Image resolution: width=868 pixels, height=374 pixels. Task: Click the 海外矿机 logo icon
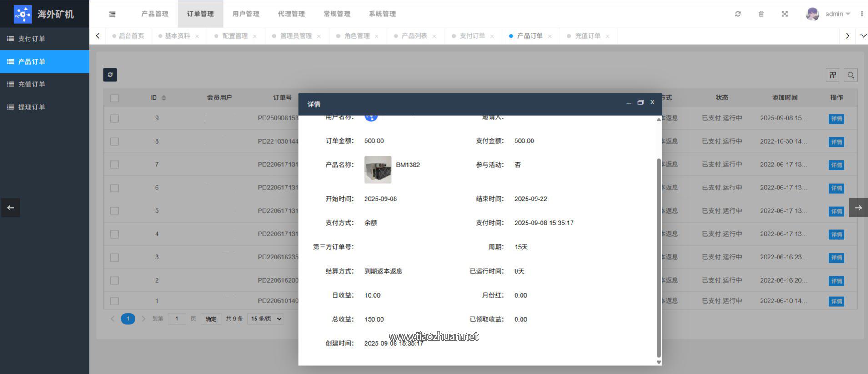23,14
